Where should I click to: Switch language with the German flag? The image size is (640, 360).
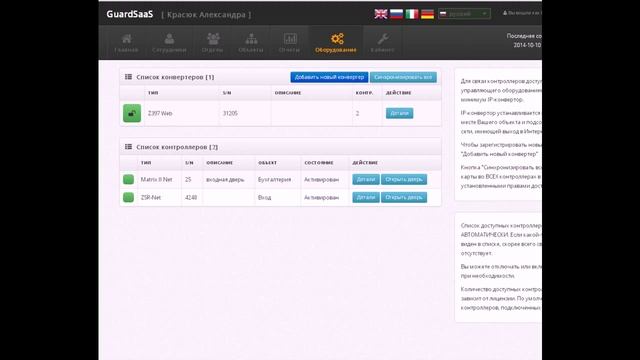(427, 14)
